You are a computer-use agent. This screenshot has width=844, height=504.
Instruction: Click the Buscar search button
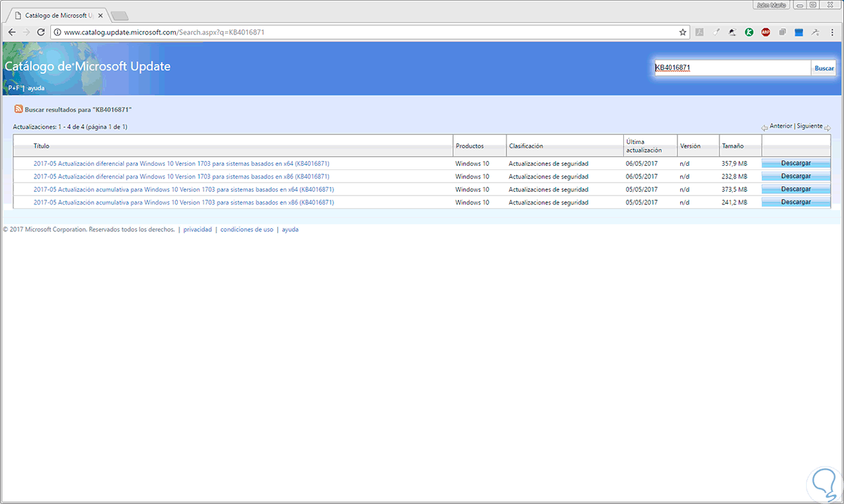click(824, 68)
